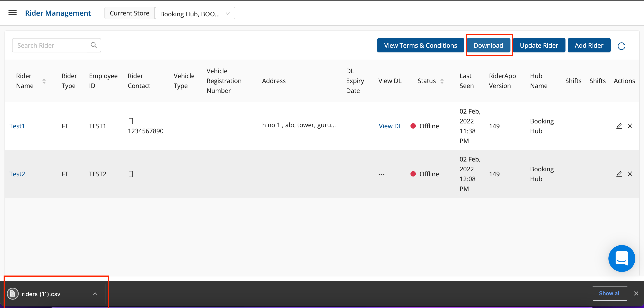The width and height of the screenshot is (644, 308).
Task: Edit Test1 rider with pencil icon
Action: click(x=619, y=126)
